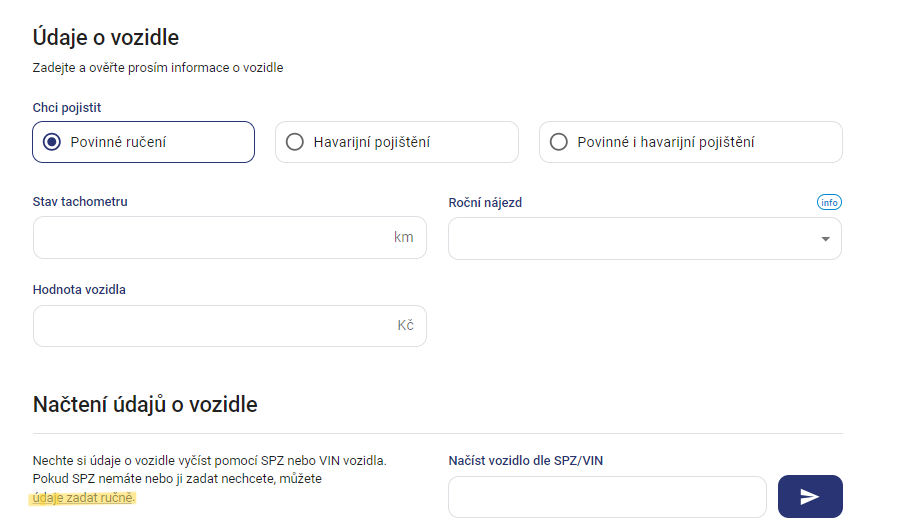
Task: Choose Havarijní pojištění radio option
Action: point(397,142)
